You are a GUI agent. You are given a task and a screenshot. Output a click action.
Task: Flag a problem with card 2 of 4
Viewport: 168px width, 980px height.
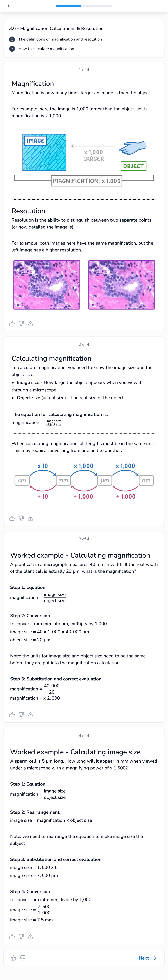30,518
